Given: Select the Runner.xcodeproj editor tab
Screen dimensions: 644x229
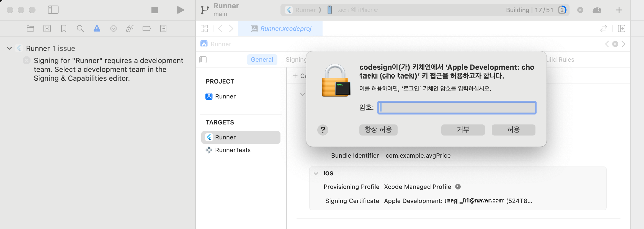Looking at the screenshot, I should [x=280, y=28].
